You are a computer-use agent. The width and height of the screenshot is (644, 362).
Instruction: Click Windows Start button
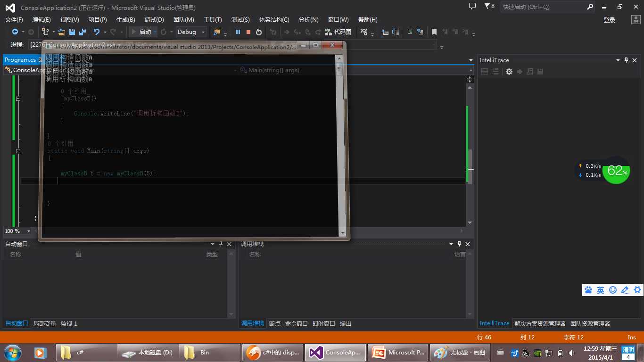(12, 353)
